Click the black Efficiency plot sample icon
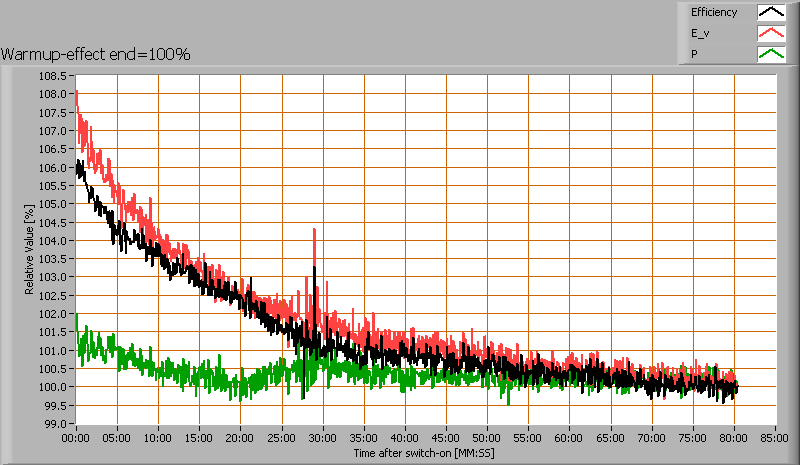Image resolution: width=800 pixels, height=465 pixels. 770,13
